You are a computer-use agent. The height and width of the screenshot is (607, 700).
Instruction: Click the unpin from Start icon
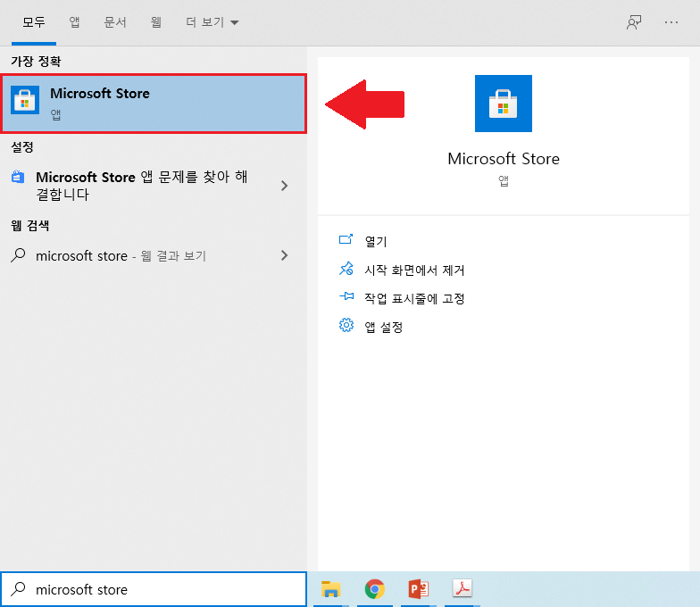click(346, 268)
